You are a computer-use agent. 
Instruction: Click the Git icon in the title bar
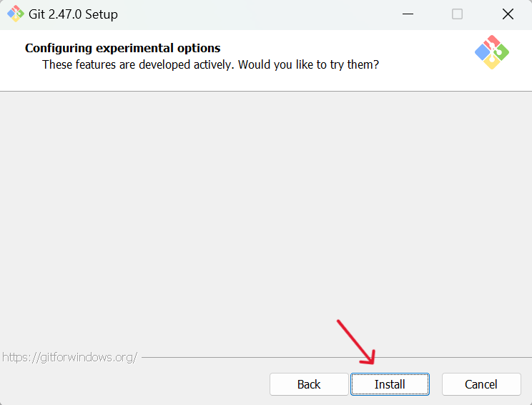pyautogui.click(x=15, y=14)
